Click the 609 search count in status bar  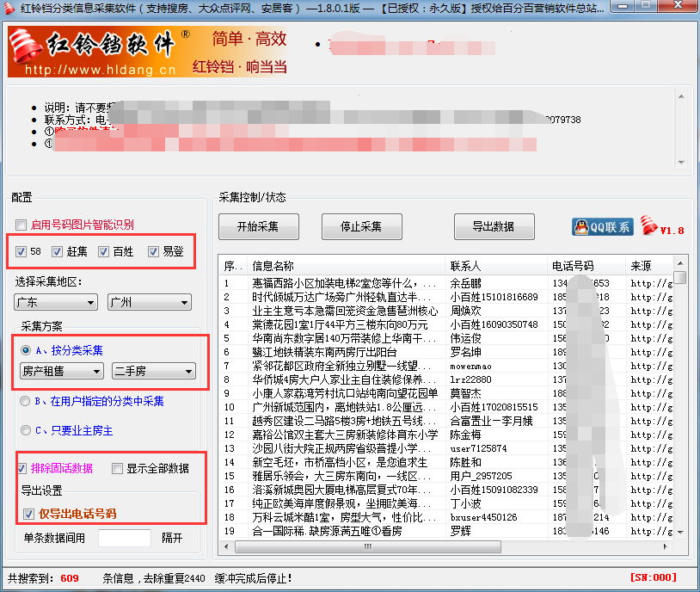(70, 578)
